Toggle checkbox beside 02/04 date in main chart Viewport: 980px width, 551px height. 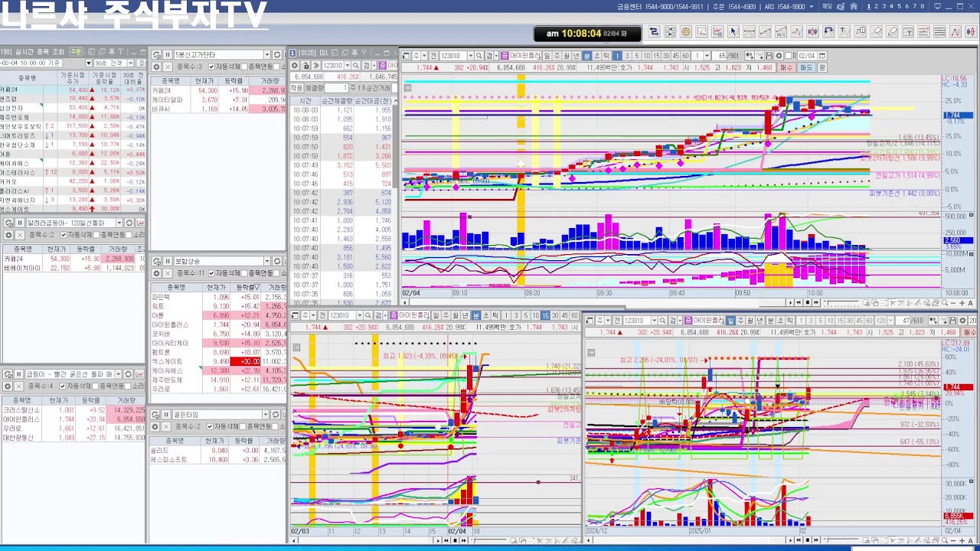(x=789, y=56)
